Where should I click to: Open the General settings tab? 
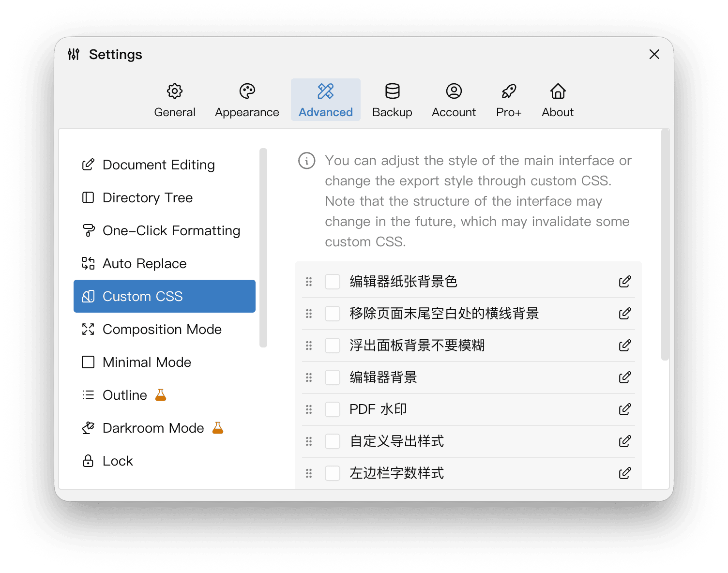[x=175, y=100]
